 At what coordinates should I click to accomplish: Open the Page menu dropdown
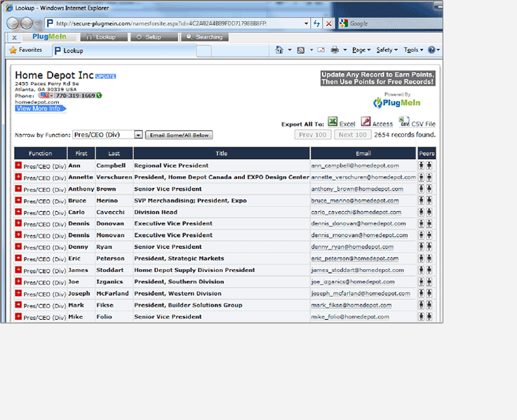coord(361,50)
